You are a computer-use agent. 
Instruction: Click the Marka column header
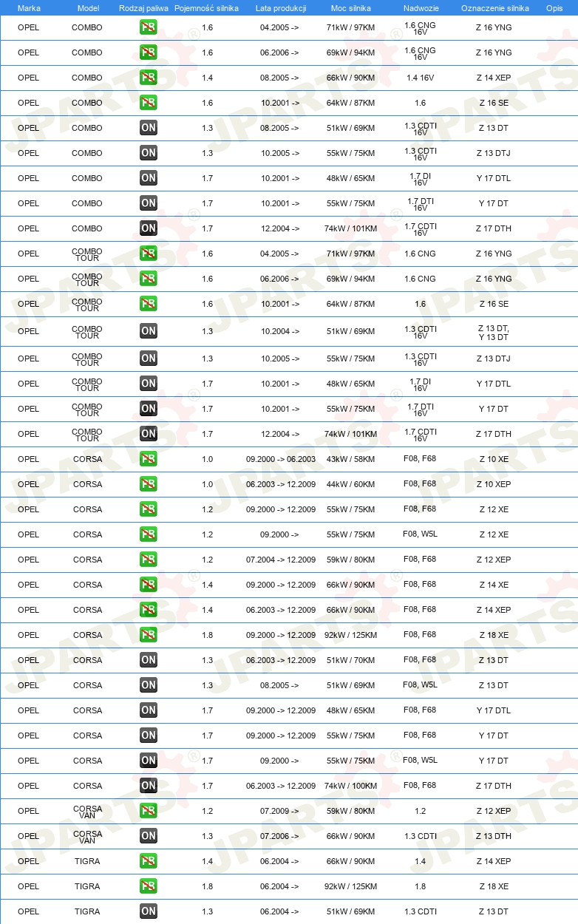29,8
